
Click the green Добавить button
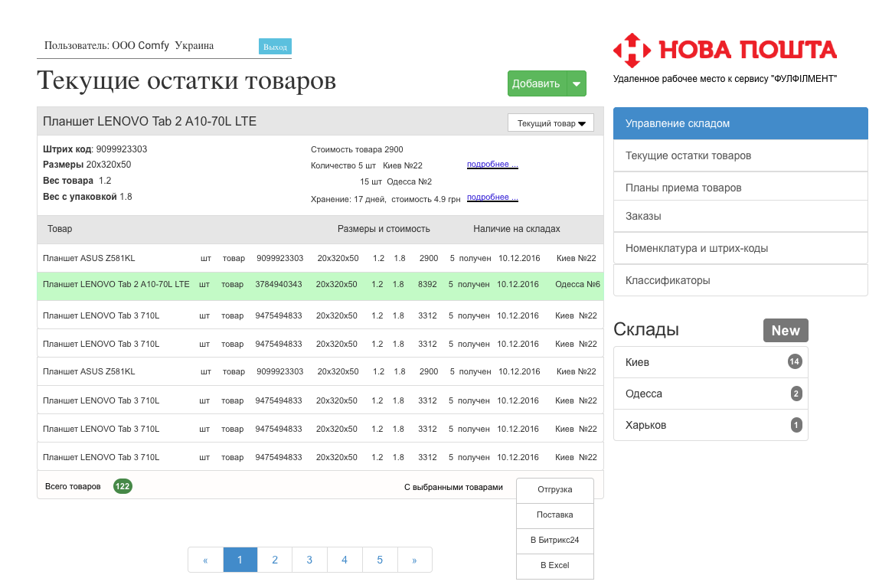(x=537, y=83)
